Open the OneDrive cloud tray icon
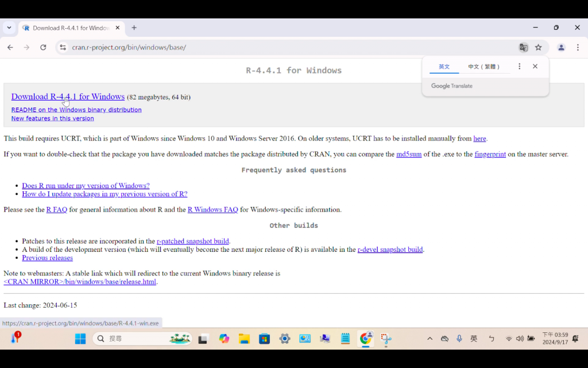Image resolution: width=588 pixels, height=368 pixels. [x=445, y=339]
